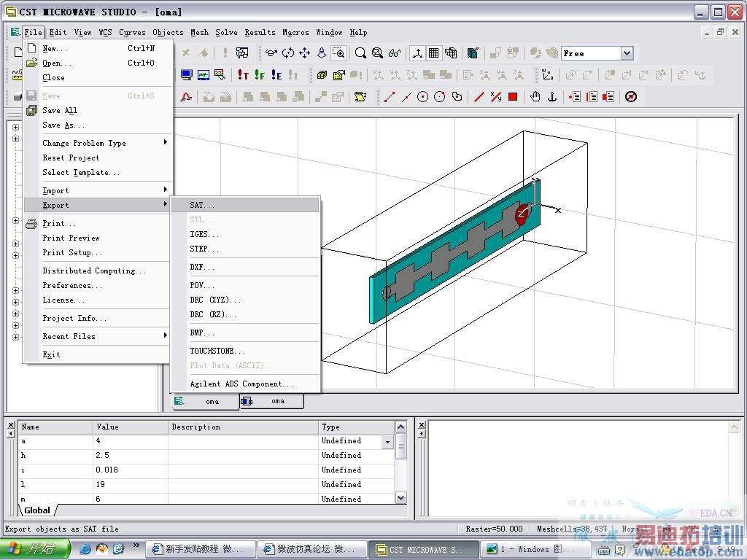Click the Windows Start button
The image size is (747, 560).
(x=35, y=549)
